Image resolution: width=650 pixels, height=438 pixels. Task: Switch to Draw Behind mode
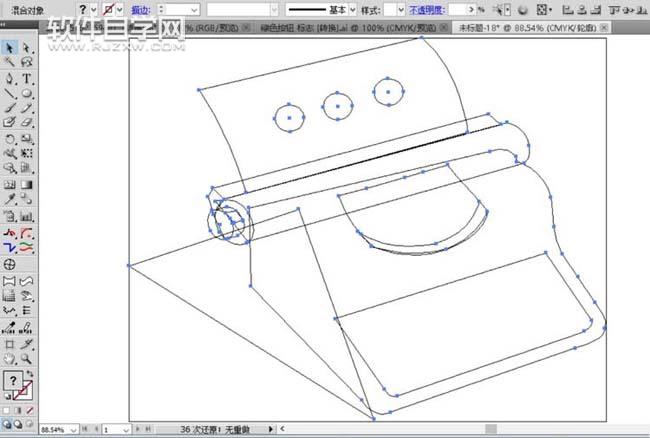18,424
